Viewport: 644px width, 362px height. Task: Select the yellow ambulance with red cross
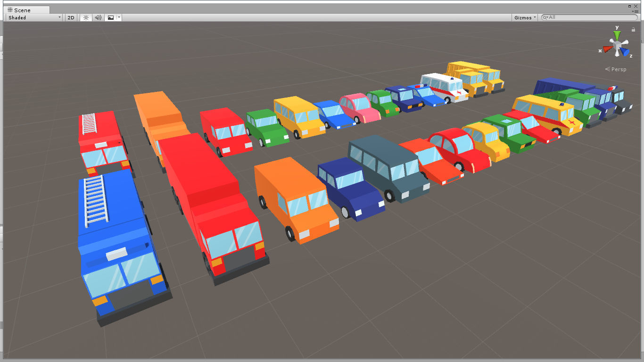[547, 114]
